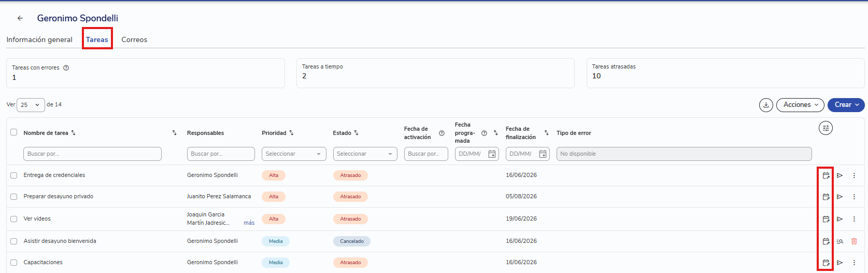This screenshot has width=868, height=273.
Task: Sort by Fecha de finalización column
Action: click(546, 133)
